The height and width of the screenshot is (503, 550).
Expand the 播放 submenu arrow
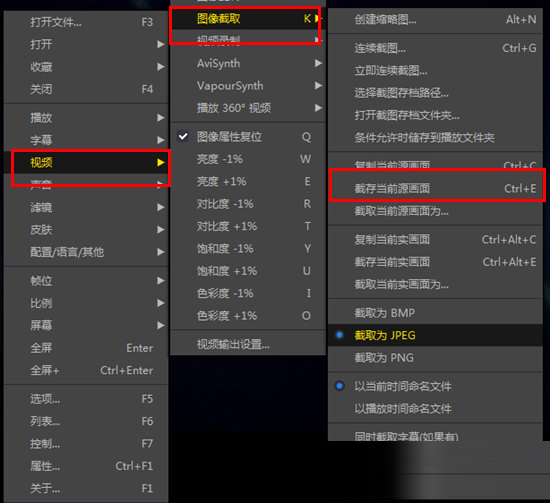(x=160, y=118)
